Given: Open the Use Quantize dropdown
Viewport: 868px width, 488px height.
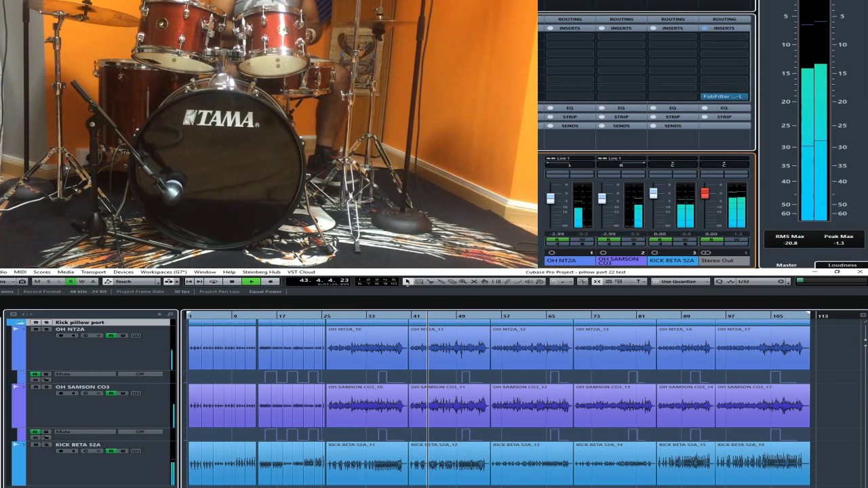Looking at the screenshot, I should [680, 281].
